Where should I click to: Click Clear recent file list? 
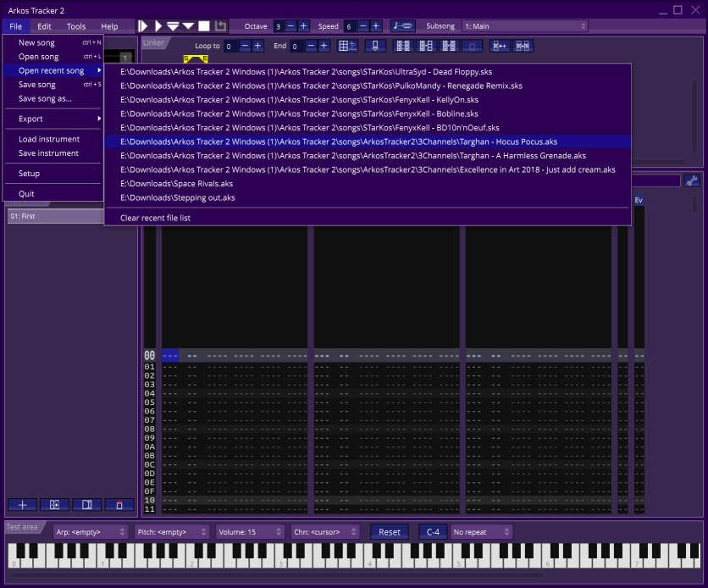368,218
